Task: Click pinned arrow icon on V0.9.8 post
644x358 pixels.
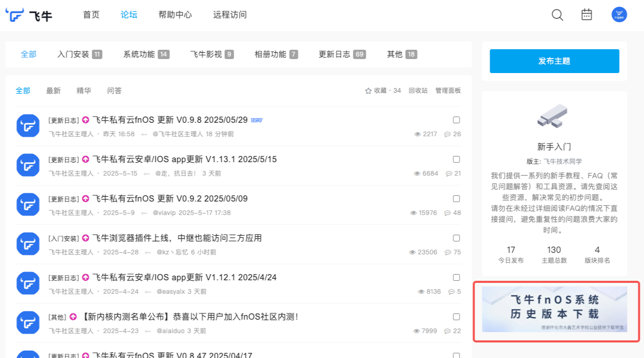Action: pos(85,120)
